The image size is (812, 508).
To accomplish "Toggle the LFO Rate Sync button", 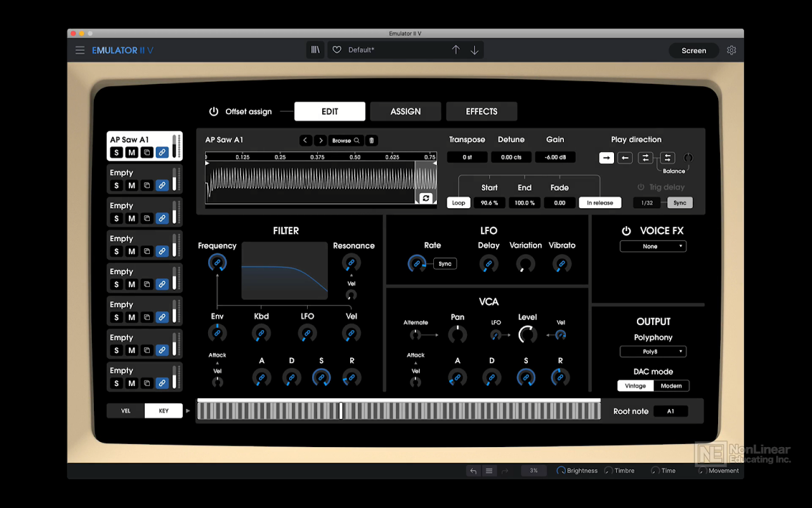I will (x=445, y=264).
